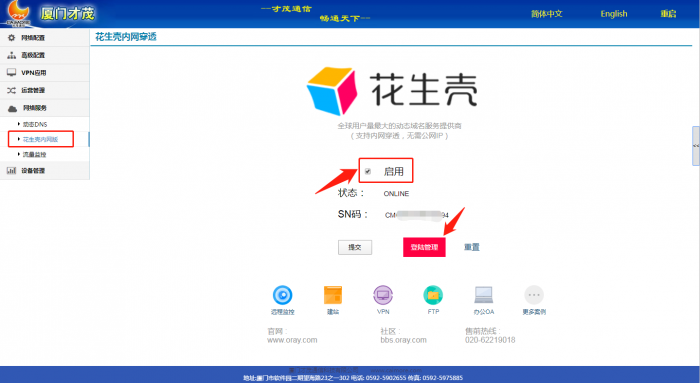Open the hierarchy icon for 高级配置
Viewport: 700px width, 383px height.
(12, 55)
